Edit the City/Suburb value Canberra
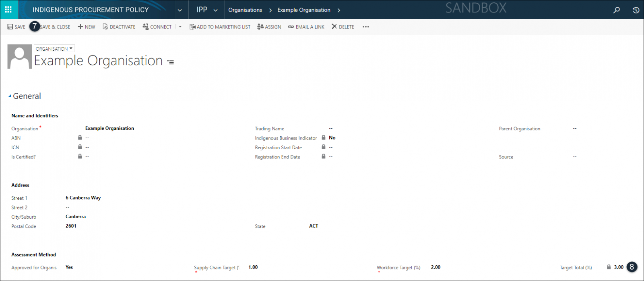This screenshot has width=644, height=281. click(x=76, y=217)
